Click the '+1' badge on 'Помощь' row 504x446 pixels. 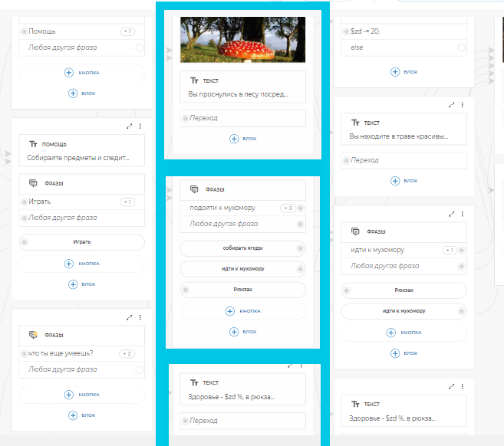[127, 31]
